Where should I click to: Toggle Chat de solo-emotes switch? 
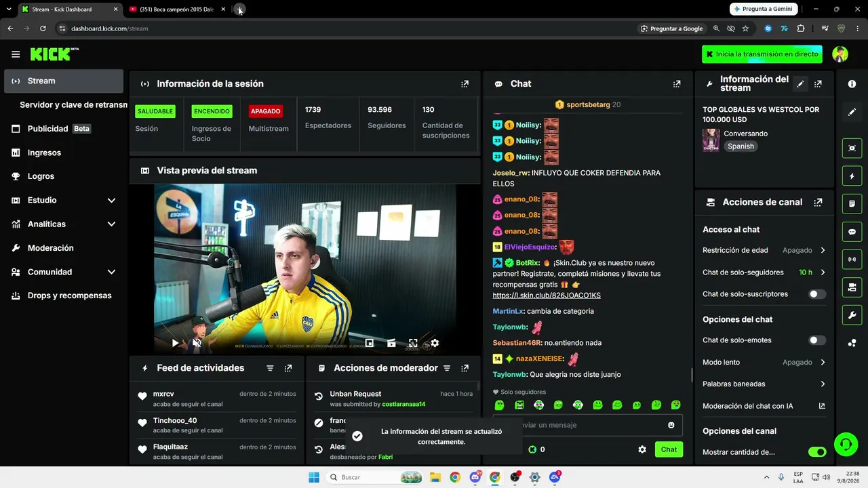pos(817,340)
